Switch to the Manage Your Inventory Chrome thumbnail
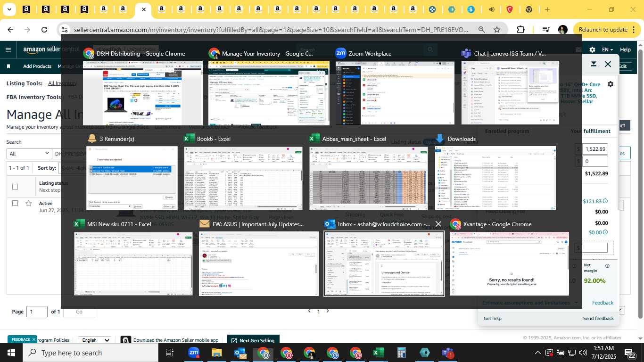Screen dimensions: 644x362 [269, 93]
